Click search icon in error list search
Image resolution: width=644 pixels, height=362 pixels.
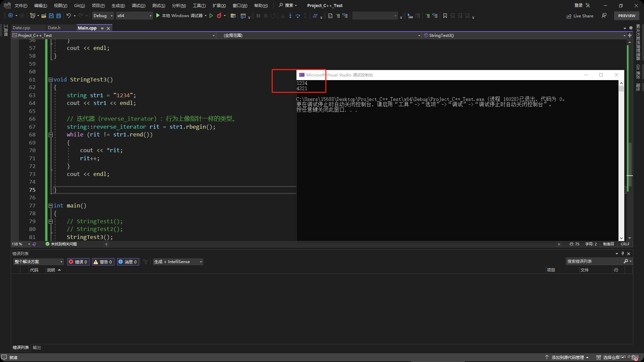coord(626,261)
